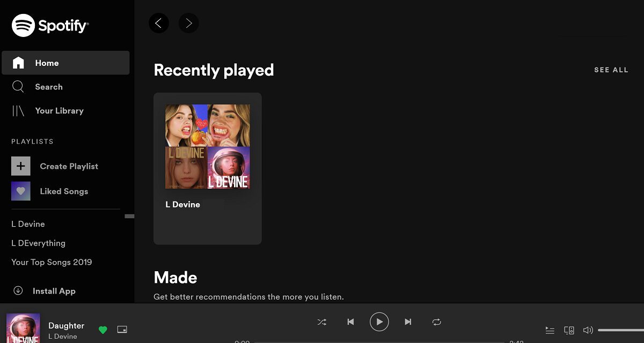Click the now playing album cover
The height and width of the screenshot is (343, 644).
(x=23, y=328)
